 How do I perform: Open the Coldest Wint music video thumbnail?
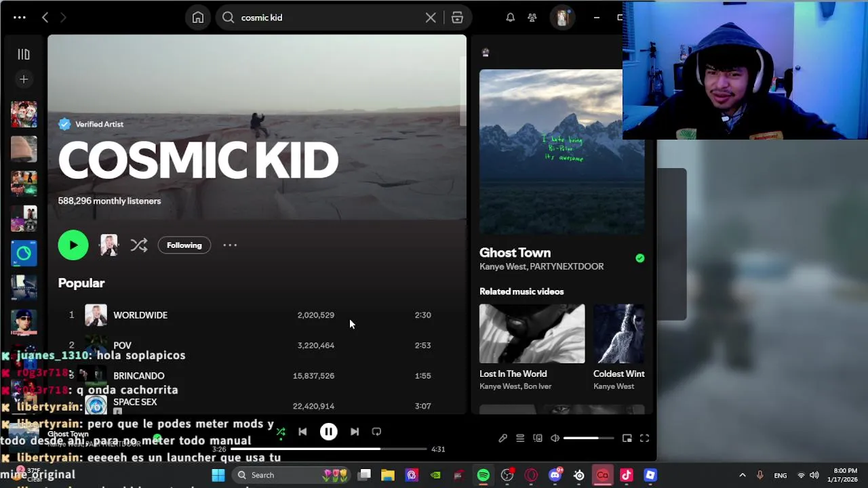(x=618, y=333)
